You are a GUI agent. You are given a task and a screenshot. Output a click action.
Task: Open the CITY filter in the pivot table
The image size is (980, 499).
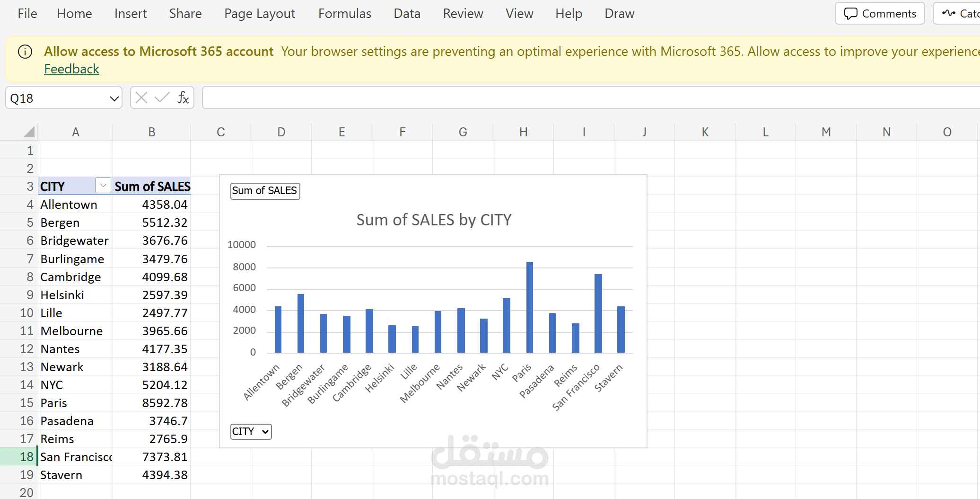click(x=103, y=185)
